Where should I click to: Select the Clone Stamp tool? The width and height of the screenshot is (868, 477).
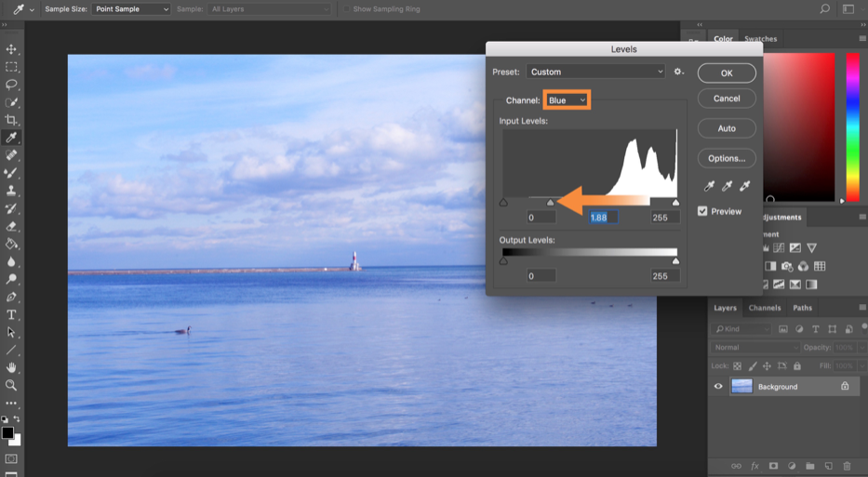[x=11, y=191]
